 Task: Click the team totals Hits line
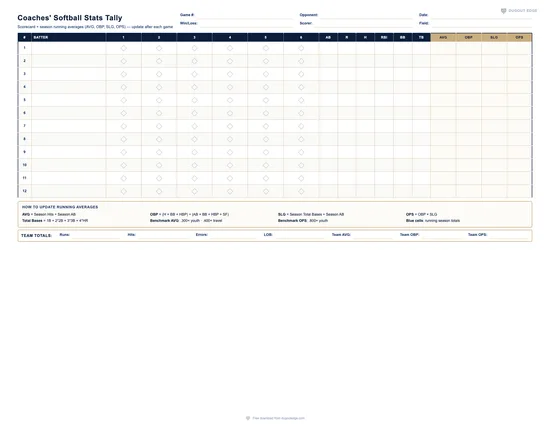163,236
